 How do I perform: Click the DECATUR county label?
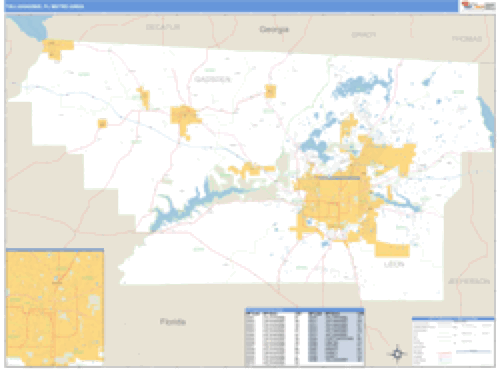coord(163,27)
